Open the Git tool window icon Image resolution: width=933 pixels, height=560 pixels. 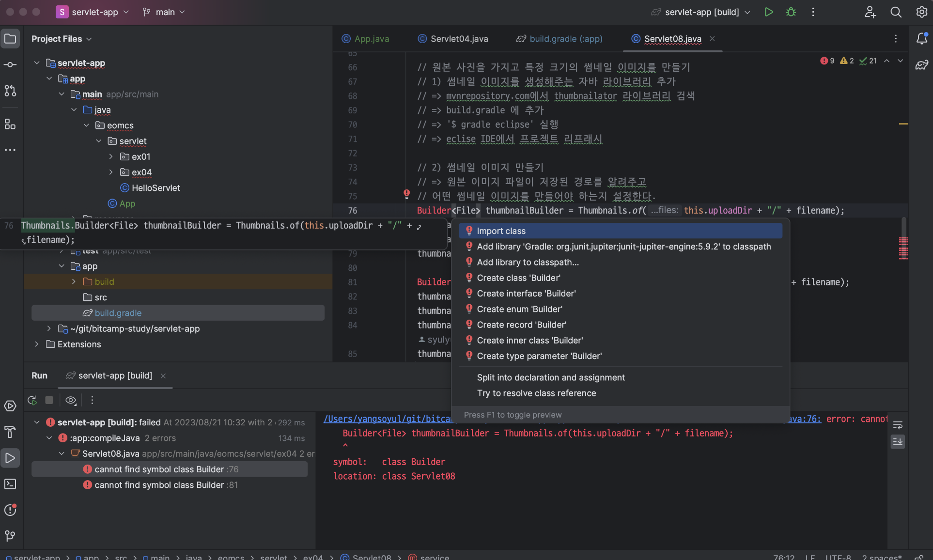pos(10,535)
